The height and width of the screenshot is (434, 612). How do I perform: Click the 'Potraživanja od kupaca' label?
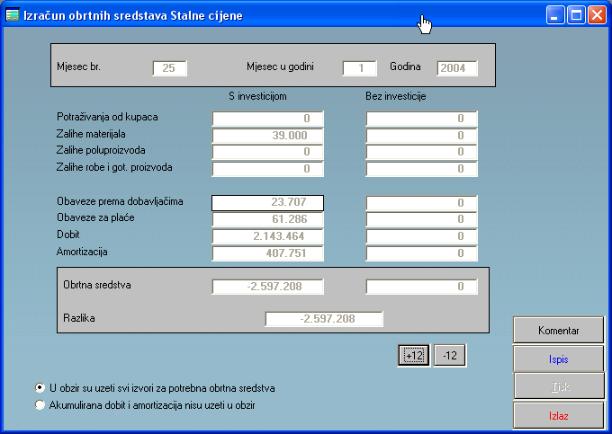(107, 117)
